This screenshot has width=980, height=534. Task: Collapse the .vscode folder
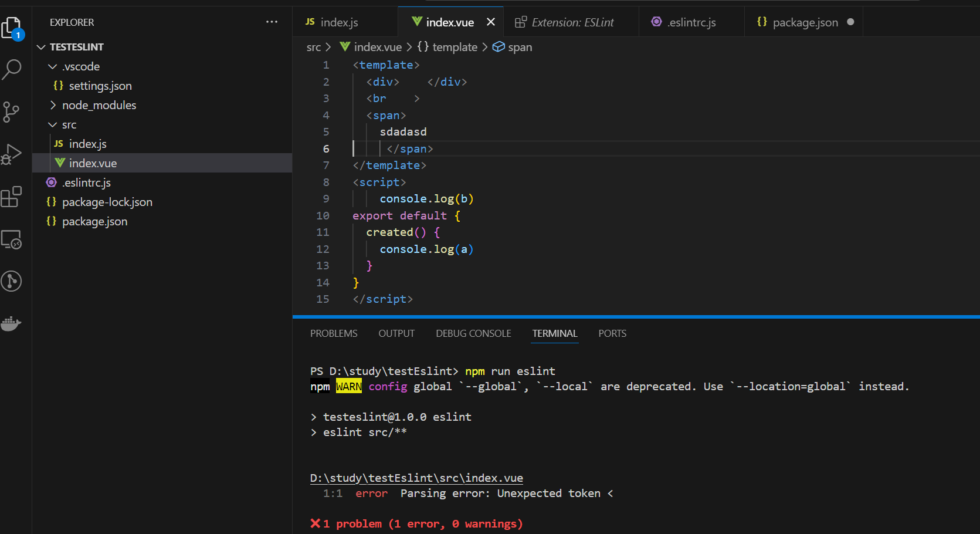(x=53, y=66)
